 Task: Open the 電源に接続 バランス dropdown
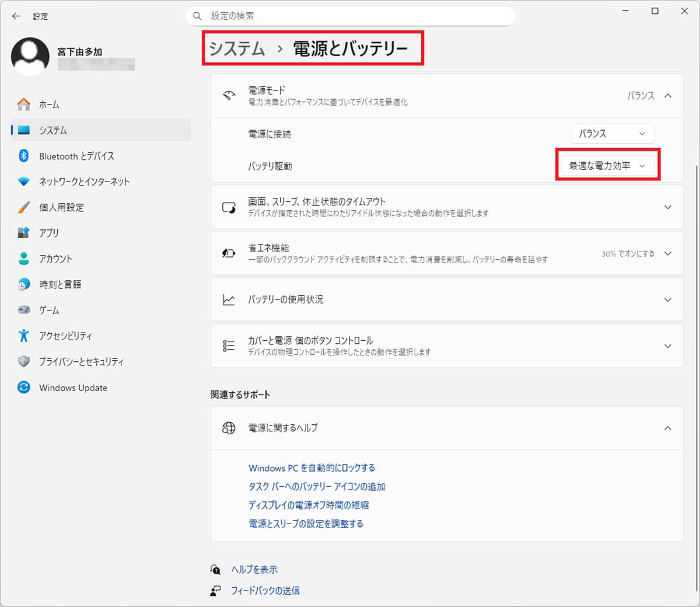[612, 134]
